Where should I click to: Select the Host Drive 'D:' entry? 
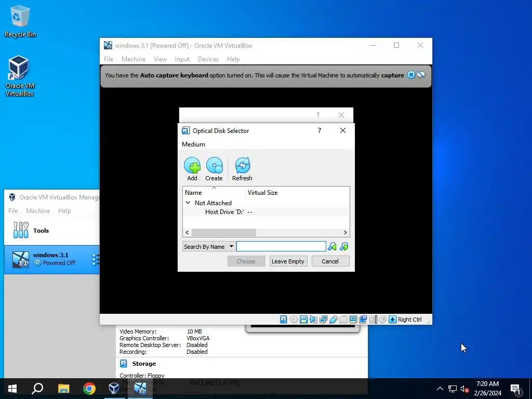click(x=266, y=212)
